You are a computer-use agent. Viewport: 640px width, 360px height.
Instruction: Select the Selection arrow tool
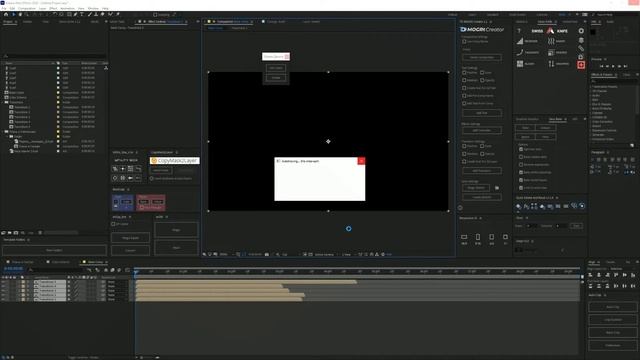(13, 14)
